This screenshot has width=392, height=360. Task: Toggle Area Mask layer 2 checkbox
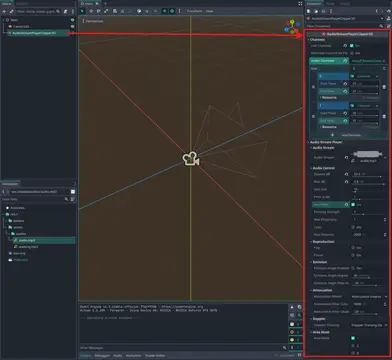tap(353, 346)
